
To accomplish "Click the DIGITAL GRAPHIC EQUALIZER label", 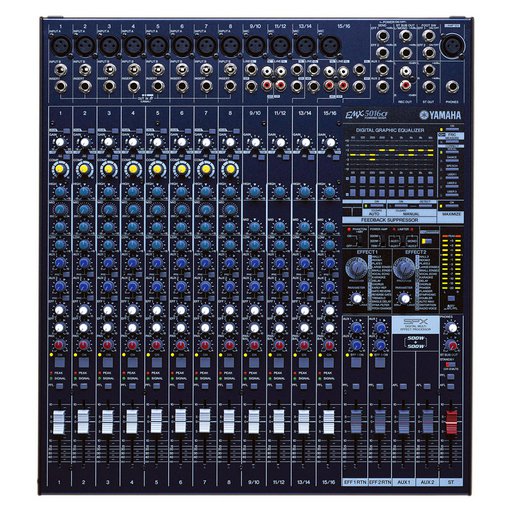I will click(390, 130).
